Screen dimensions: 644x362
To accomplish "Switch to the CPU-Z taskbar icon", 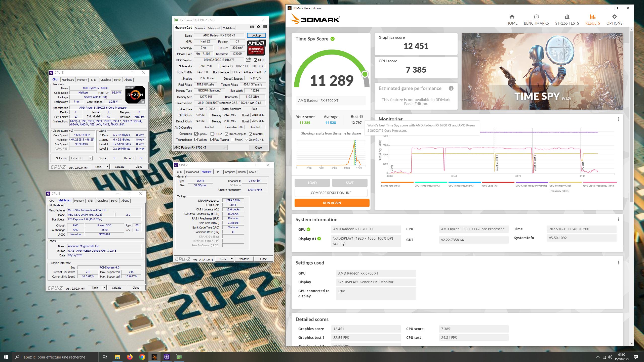I will point(167,357).
